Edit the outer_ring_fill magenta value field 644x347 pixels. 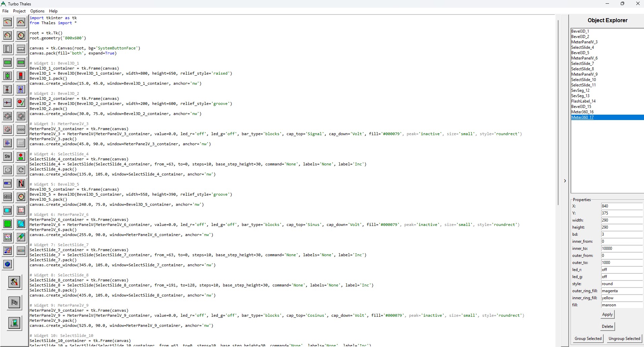pos(621,291)
